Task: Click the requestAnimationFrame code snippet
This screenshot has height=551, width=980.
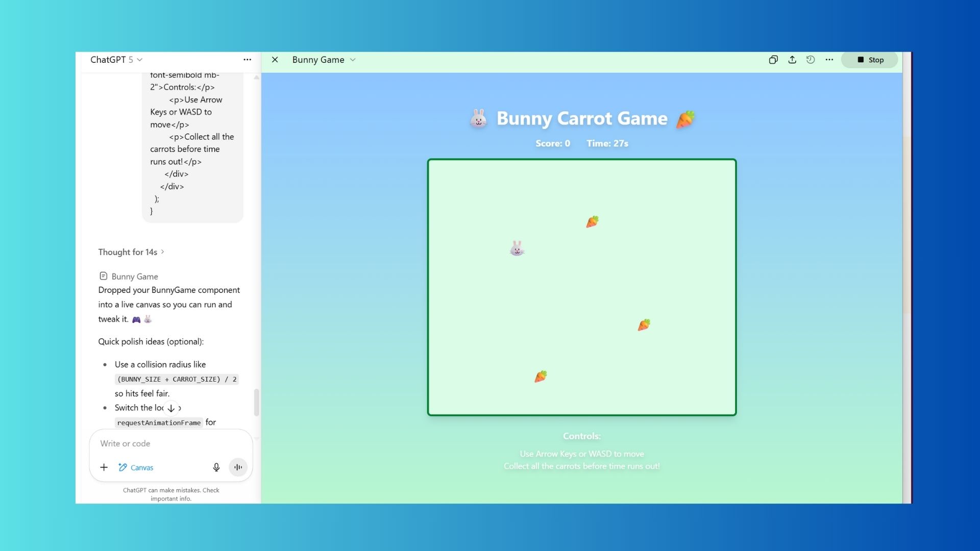Action: [x=158, y=422]
